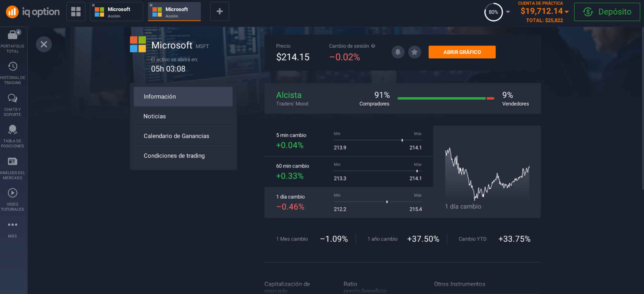Set a price alert with bell icon

click(x=398, y=52)
